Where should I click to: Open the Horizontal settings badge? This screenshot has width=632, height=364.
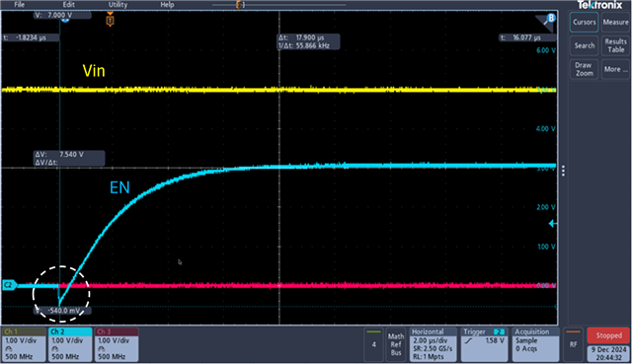(x=434, y=344)
